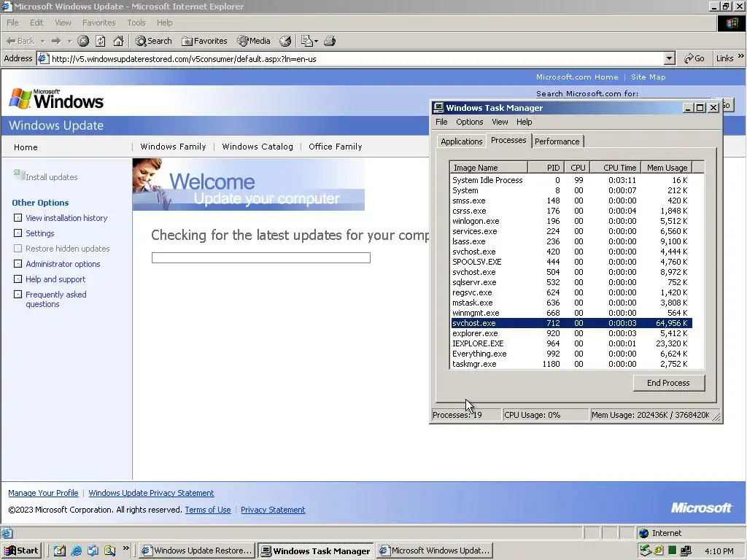
Task: Switch to Windows Update Restore taskbar window
Action: (x=197, y=551)
